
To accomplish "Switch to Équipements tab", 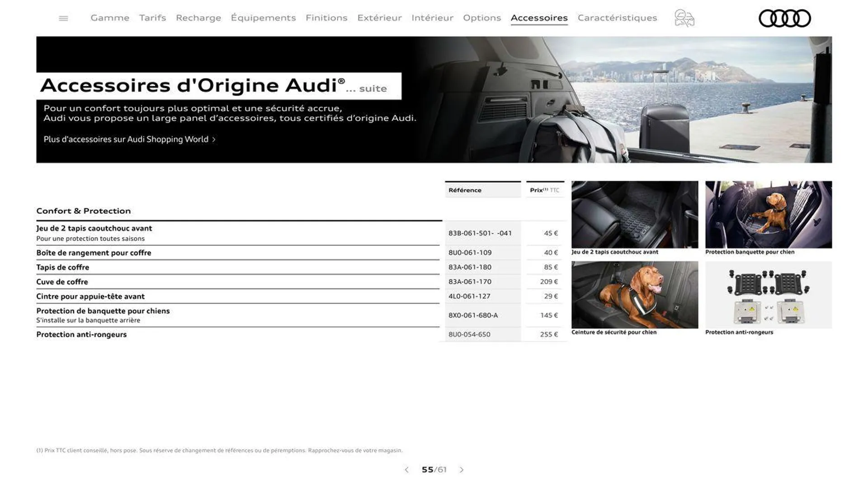I will 263,18.
